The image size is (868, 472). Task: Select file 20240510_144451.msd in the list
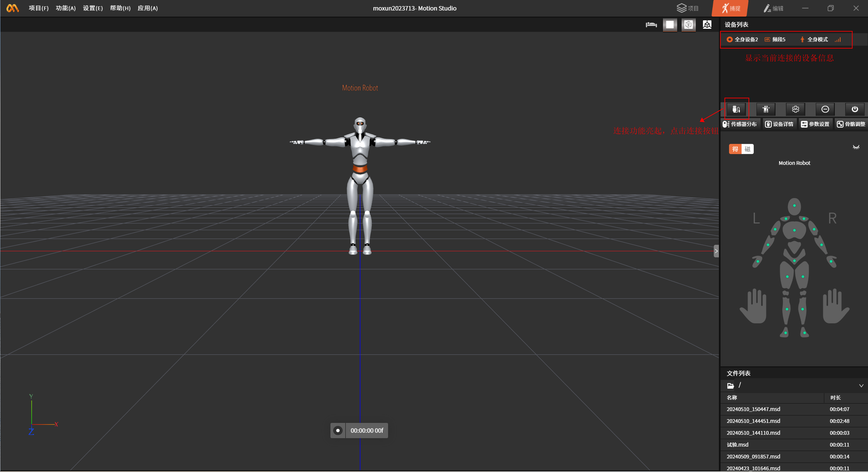(x=753, y=421)
